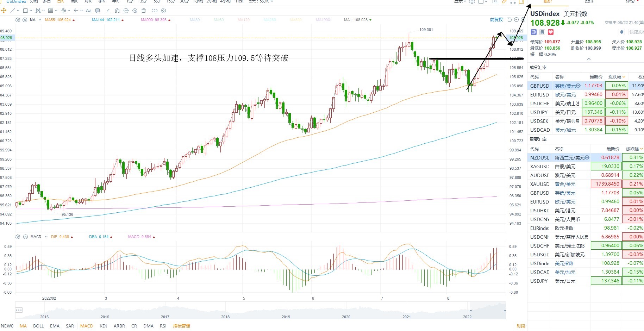The image size is (644, 331).
Task: Open MACD indicator settings gear
Action: pyautogui.click(x=18, y=237)
